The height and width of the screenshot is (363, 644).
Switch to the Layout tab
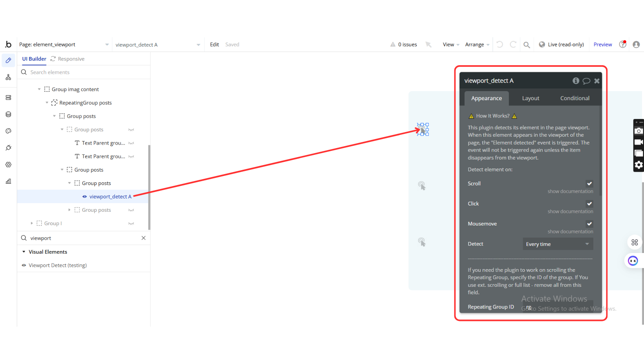click(x=531, y=98)
